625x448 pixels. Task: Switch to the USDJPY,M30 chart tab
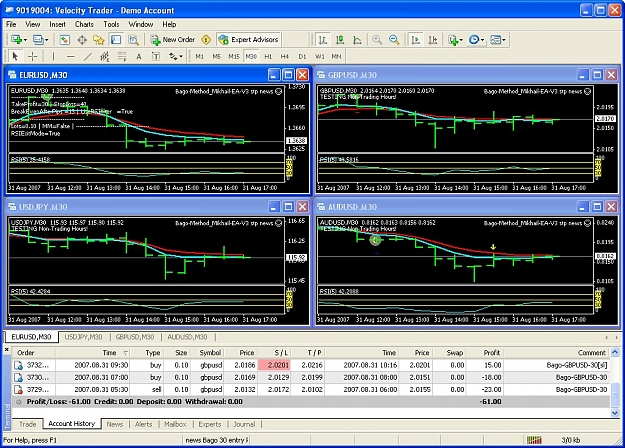(x=83, y=337)
